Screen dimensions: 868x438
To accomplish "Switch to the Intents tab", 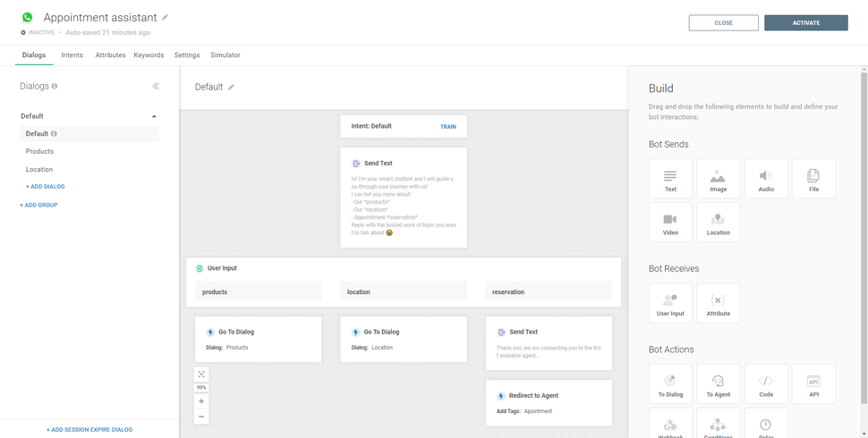I will pyautogui.click(x=72, y=55).
